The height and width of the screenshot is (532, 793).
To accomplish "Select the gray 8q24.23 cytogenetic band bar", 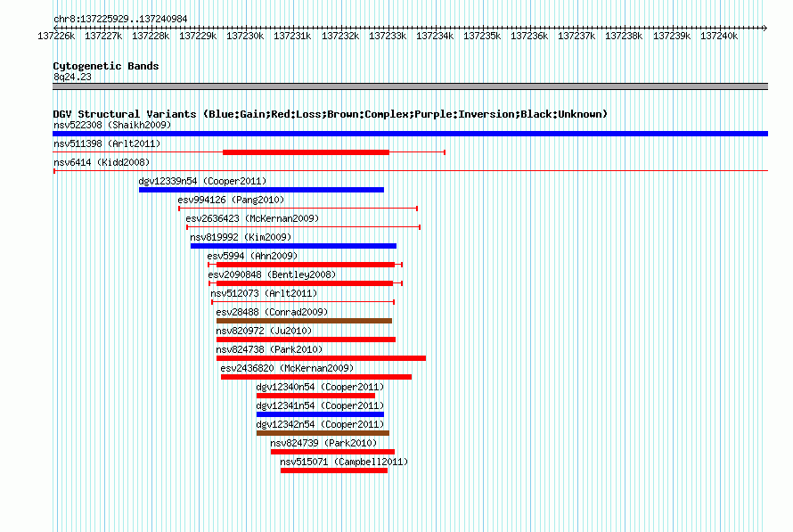I will tap(410, 86).
